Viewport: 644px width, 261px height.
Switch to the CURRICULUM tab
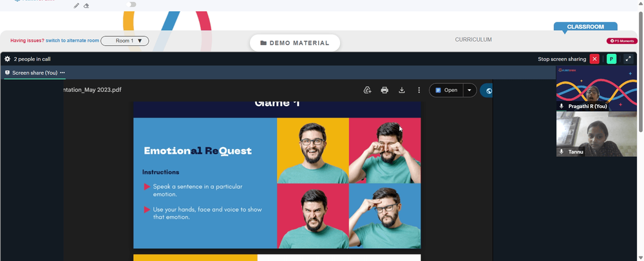click(x=473, y=40)
